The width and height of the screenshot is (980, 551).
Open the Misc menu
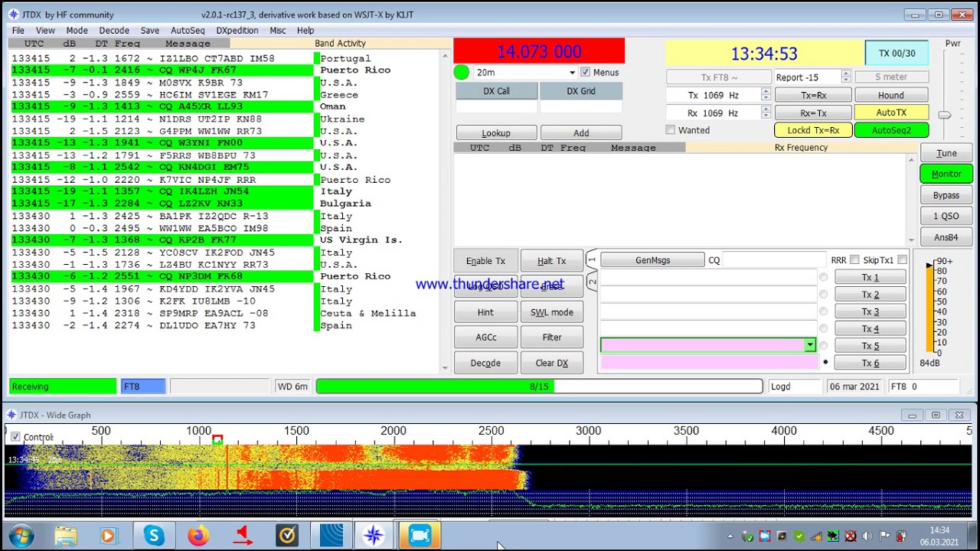click(x=278, y=31)
